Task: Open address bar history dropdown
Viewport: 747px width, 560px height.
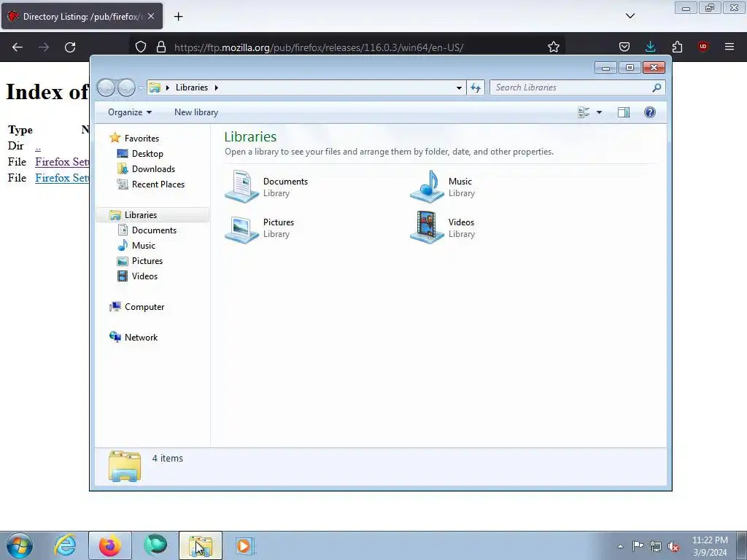Action: (x=459, y=87)
